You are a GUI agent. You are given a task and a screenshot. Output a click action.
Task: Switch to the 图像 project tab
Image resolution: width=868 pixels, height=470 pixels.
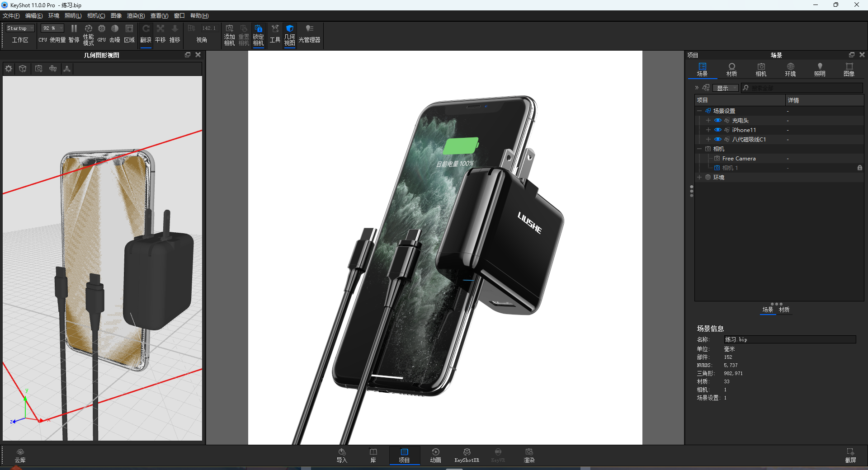849,70
